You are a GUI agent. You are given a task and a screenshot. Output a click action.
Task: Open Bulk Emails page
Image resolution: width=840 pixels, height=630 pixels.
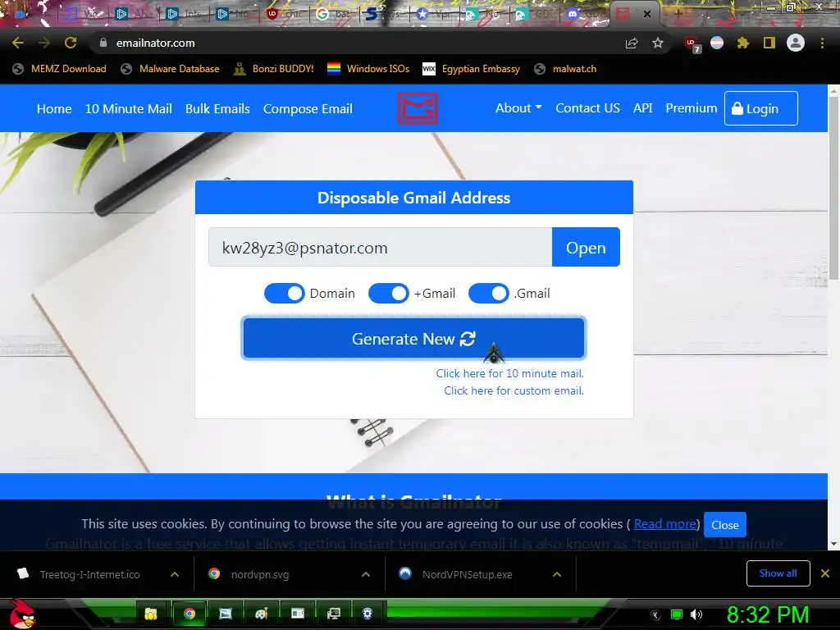(217, 109)
